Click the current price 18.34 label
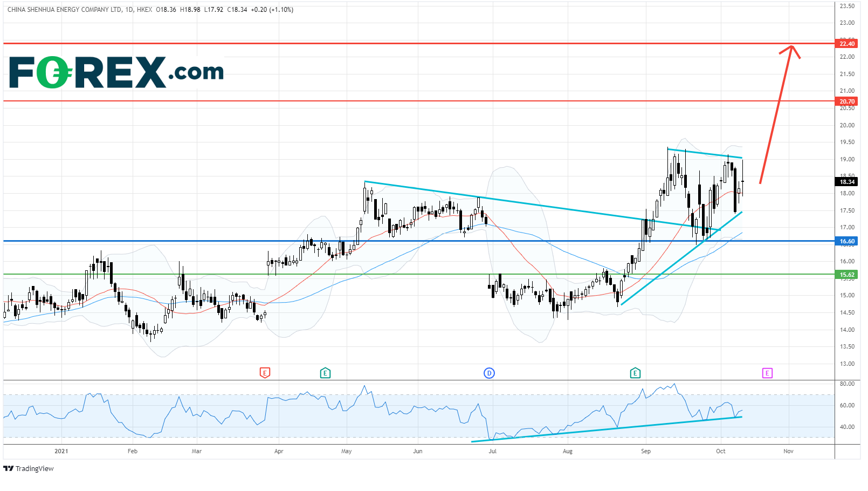The image size is (868, 491). tap(847, 182)
